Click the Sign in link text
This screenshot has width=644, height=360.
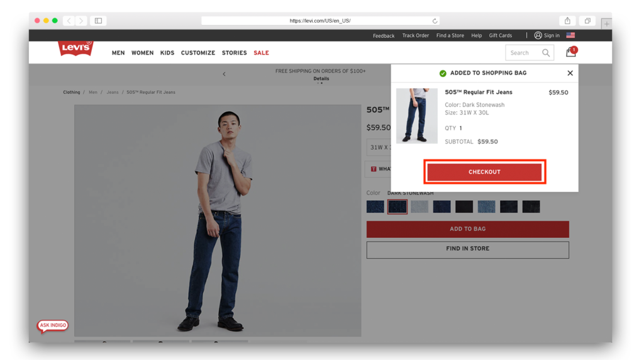[552, 35]
